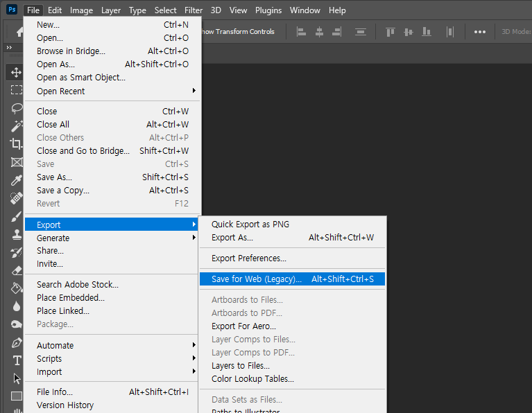Screen dimensions: 532x413
Task: Select the Move tool
Action: [x=16, y=72]
